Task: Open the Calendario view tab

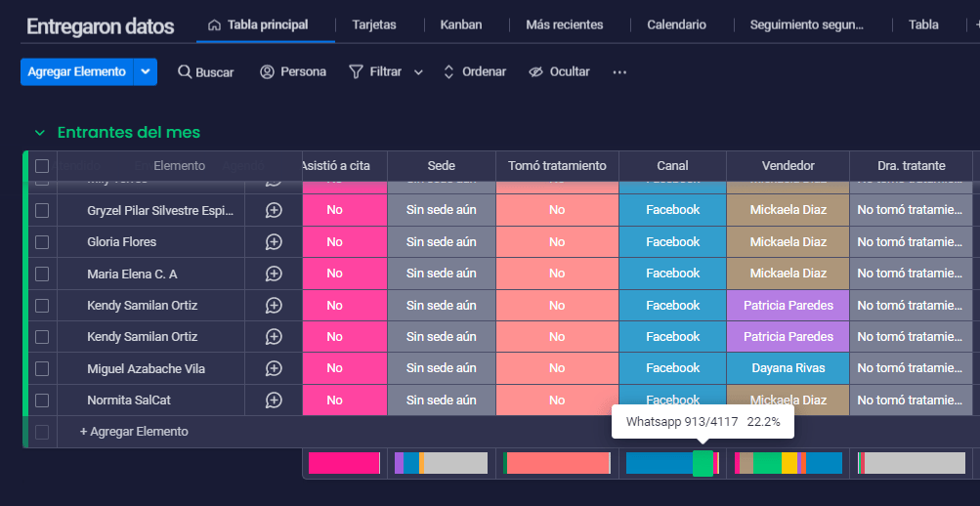Action: point(676,25)
